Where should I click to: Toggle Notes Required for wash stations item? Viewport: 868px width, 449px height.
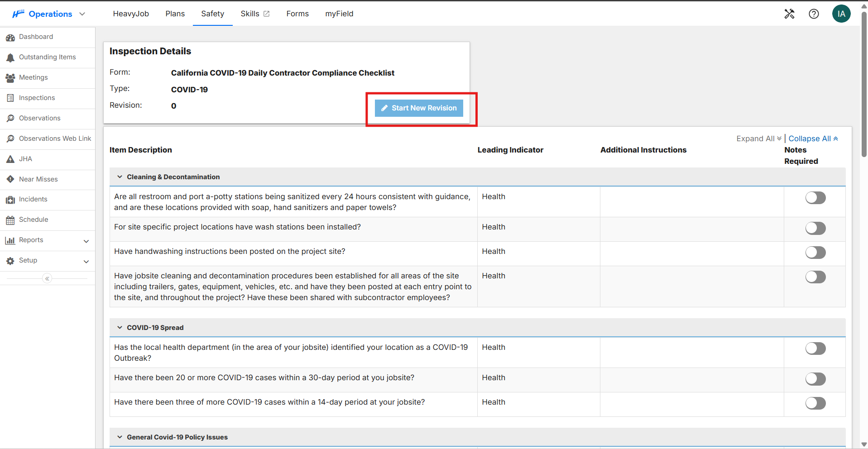coord(815,228)
